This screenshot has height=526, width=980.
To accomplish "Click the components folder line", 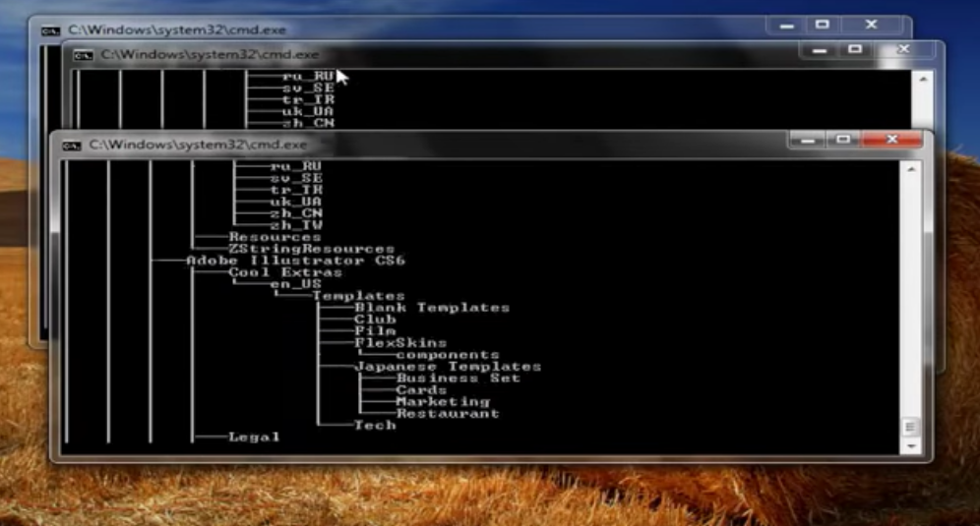I will click(x=448, y=355).
